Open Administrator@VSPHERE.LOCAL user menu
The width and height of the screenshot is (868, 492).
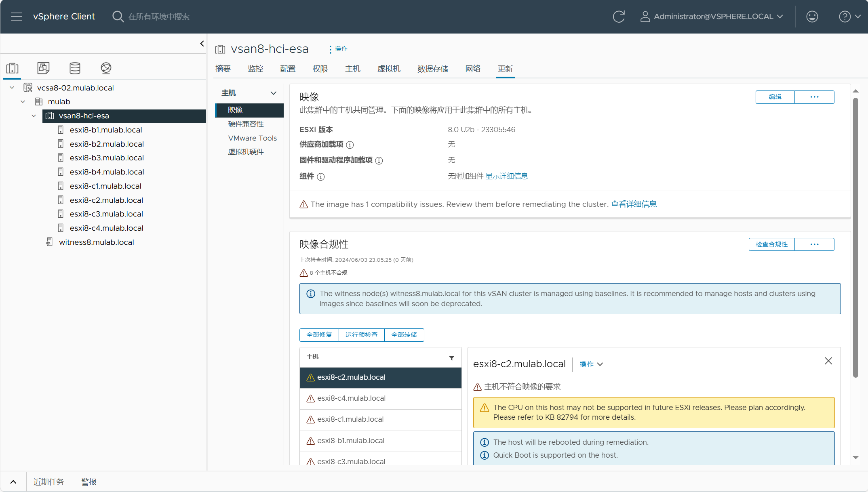click(712, 17)
